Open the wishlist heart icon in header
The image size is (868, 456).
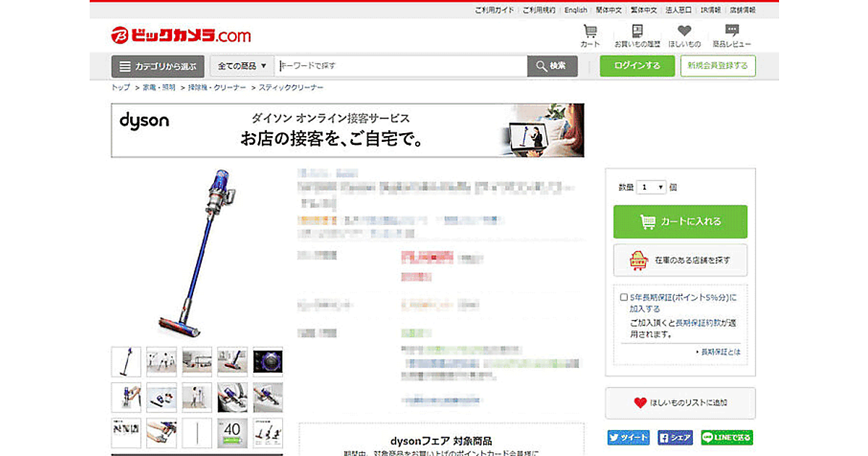pyautogui.click(x=684, y=35)
